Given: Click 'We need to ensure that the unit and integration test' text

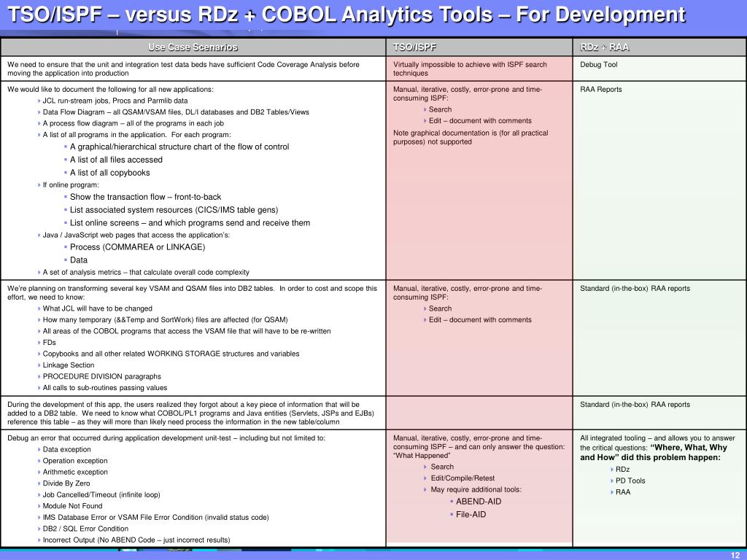Looking at the screenshot, I should click(x=183, y=69).
